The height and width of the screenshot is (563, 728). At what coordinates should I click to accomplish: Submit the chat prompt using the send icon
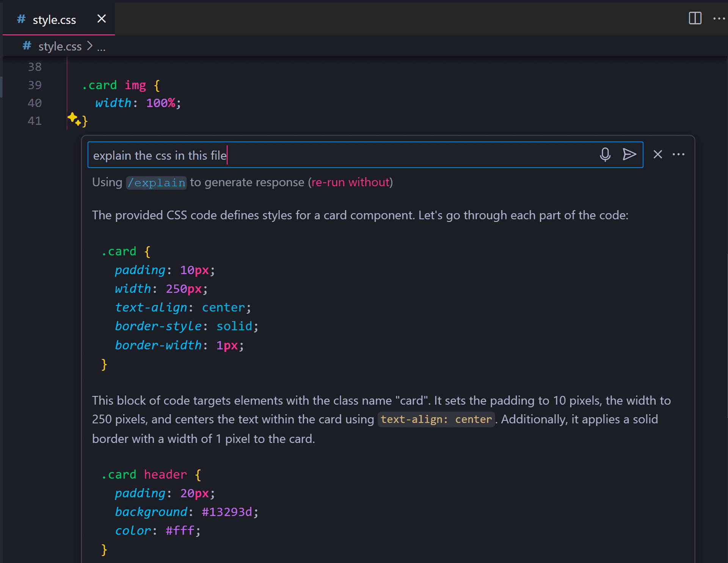tap(629, 154)
